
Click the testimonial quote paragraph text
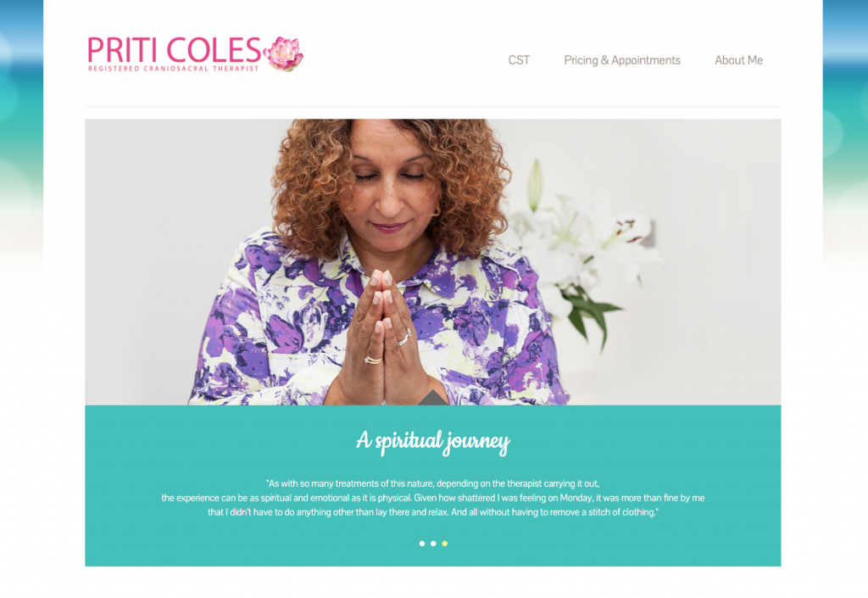coord(433,498)
